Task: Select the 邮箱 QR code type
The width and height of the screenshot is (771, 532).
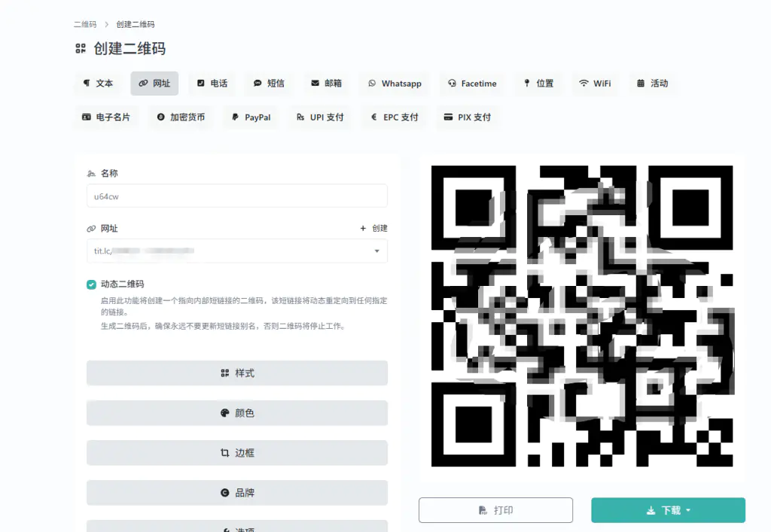Action: [x=327, y=84]
